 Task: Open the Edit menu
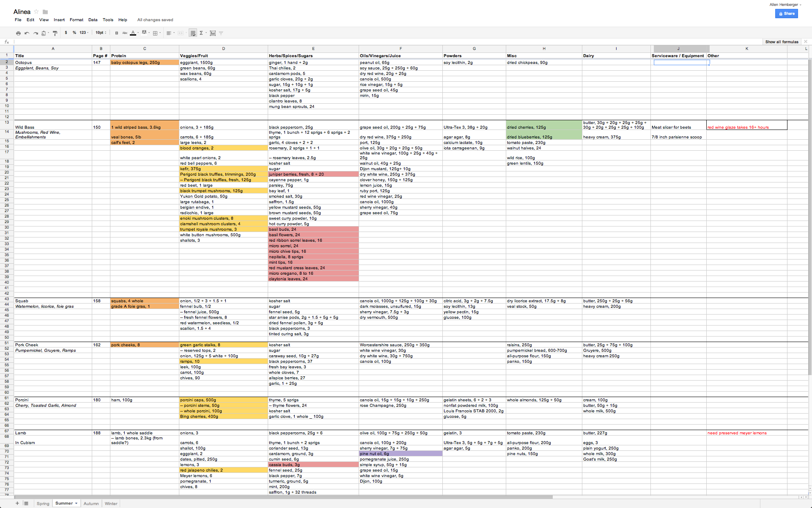tap(30, 20)
